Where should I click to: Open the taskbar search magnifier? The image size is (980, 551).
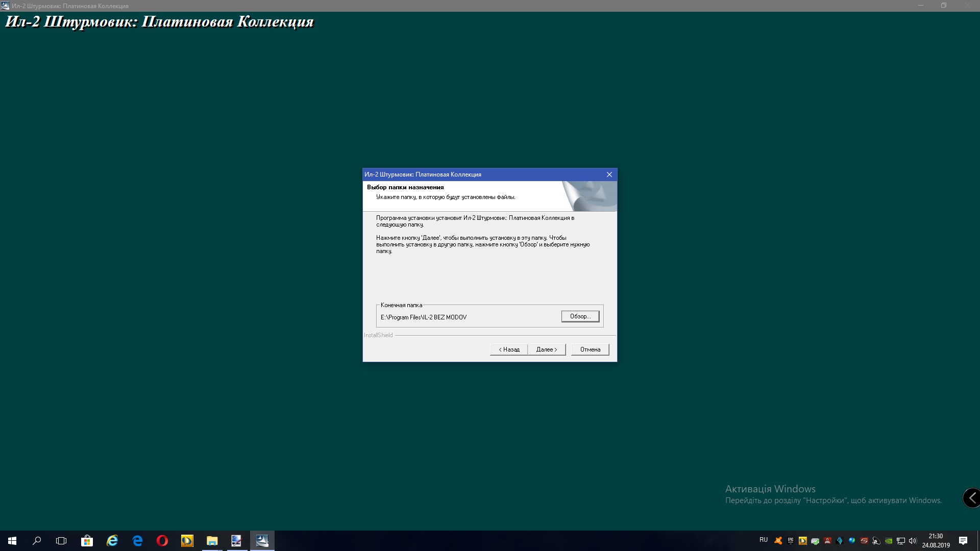pos(37,541)
